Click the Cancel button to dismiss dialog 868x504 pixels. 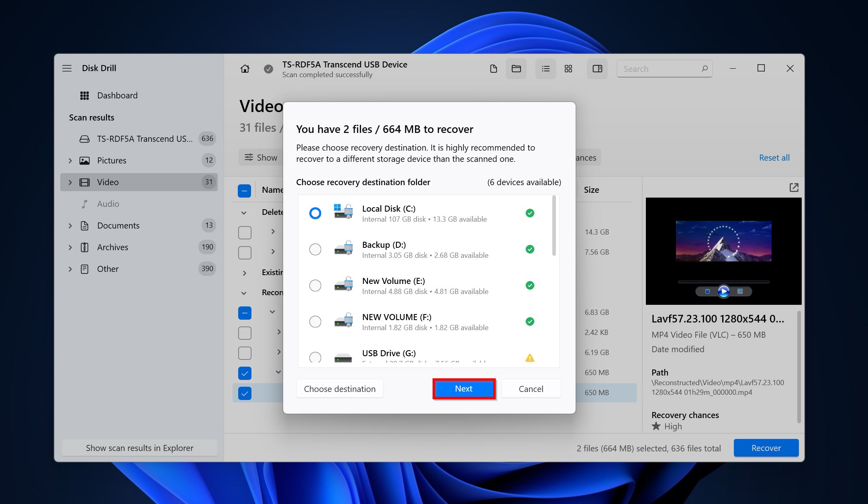[530, 388]
